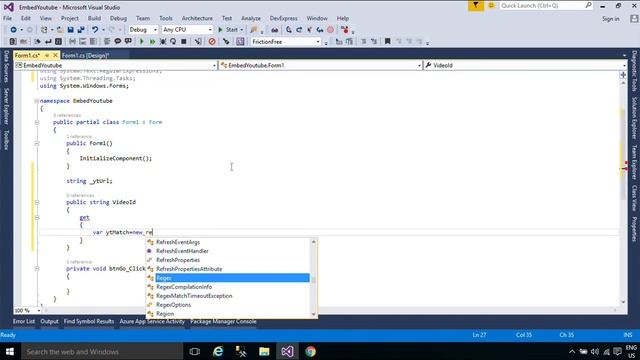640x360 pixels.
Task: Collapse the namespace EmbedYoutube block
Action: [37, 101]
